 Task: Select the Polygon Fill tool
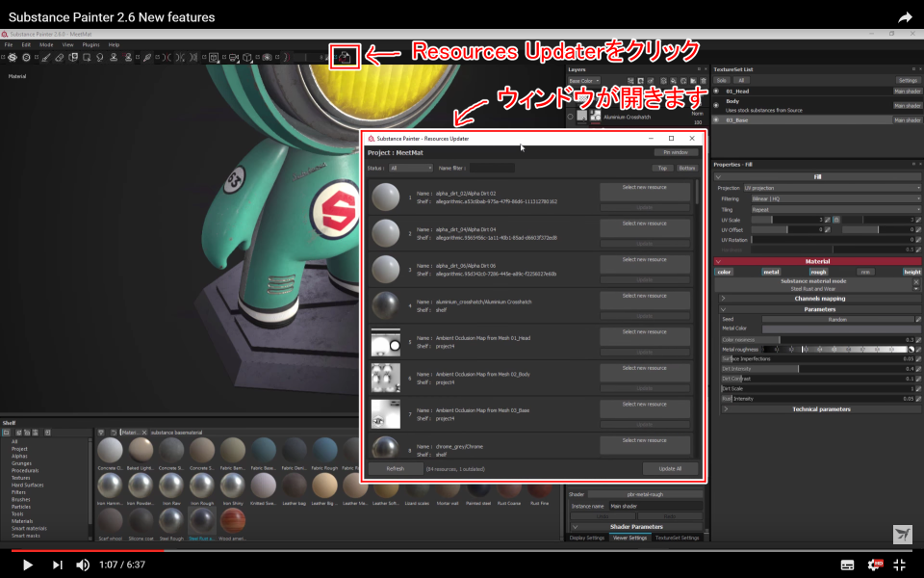87,57
